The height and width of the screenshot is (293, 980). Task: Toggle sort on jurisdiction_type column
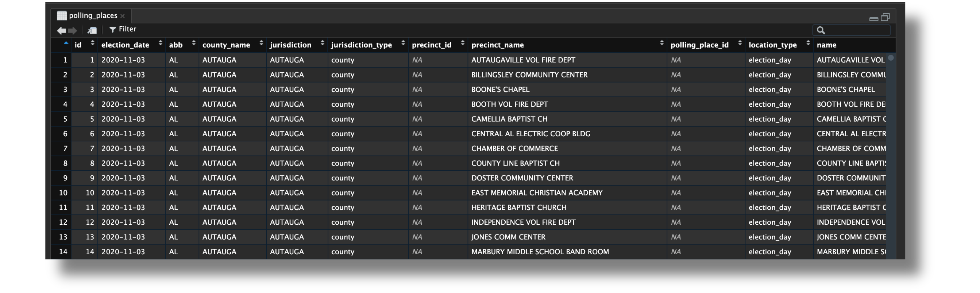tap(403, 44)
